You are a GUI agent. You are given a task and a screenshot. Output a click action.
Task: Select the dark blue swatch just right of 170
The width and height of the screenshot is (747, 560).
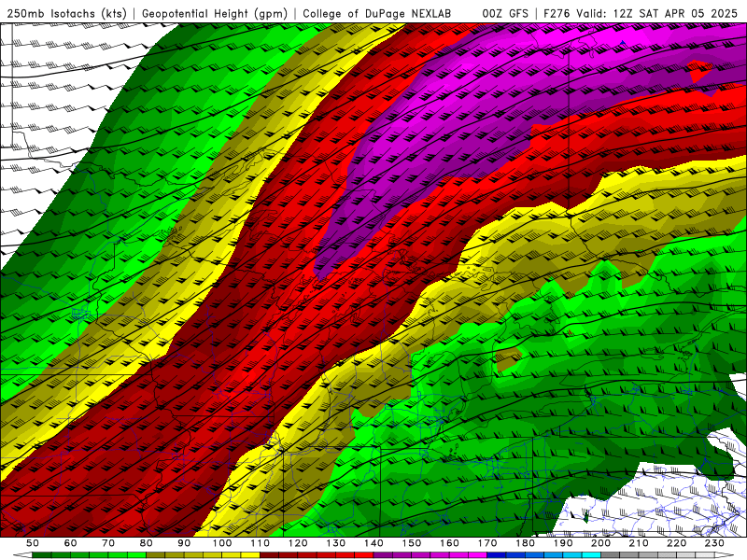[x=497, y=554]
